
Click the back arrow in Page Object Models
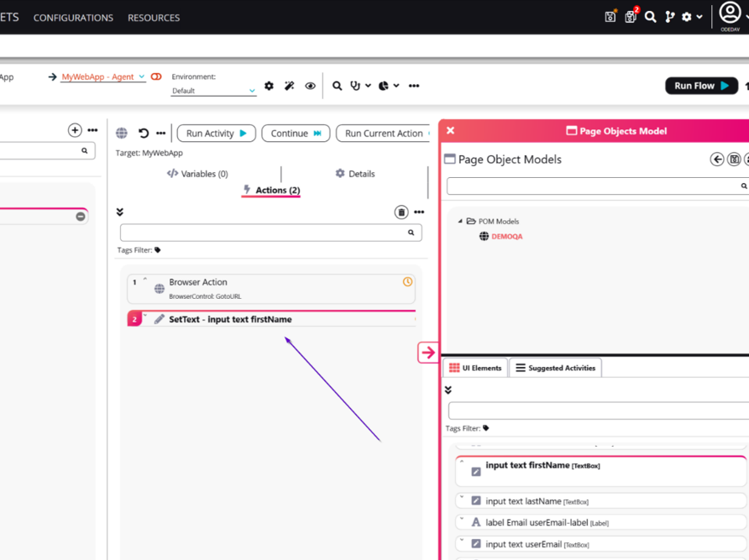coord(717,160)
